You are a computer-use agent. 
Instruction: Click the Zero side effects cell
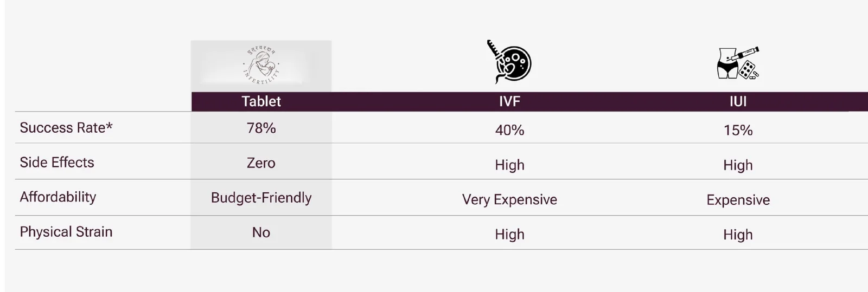pos(261,163)
